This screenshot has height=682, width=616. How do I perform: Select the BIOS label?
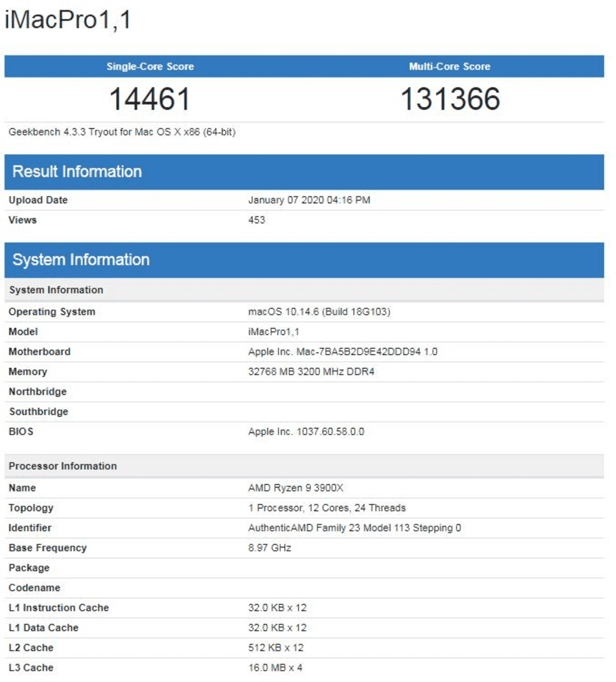tap(21, 432)
